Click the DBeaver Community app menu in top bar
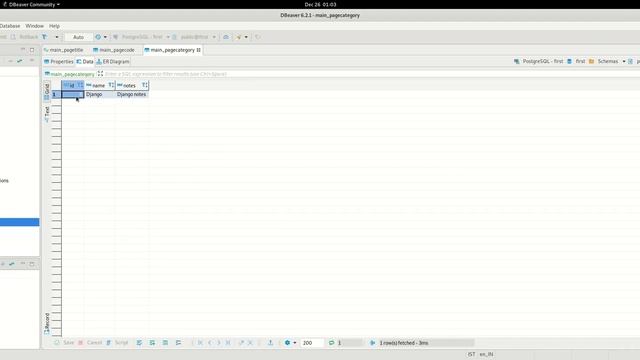640x360 pixels. click(x=32, y=4)
